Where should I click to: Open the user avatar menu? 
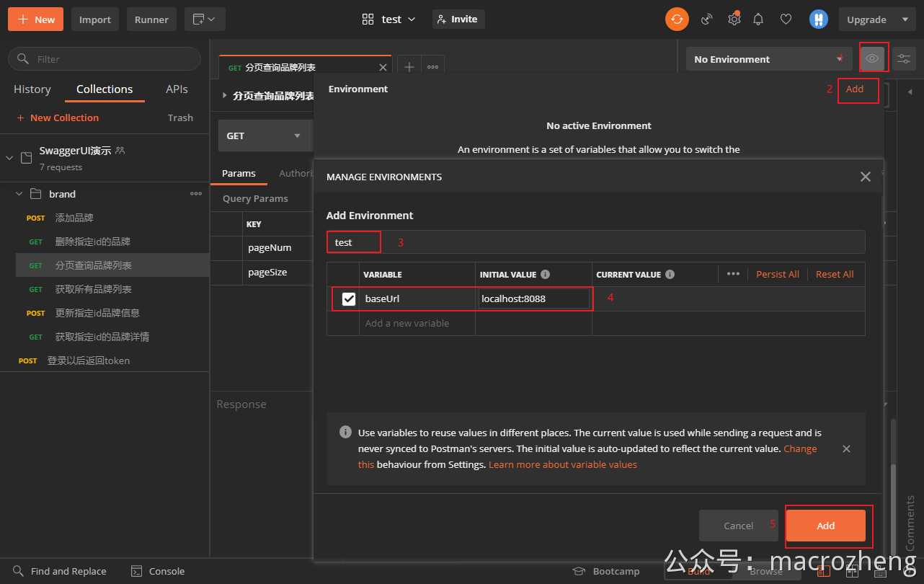(818, 19)
